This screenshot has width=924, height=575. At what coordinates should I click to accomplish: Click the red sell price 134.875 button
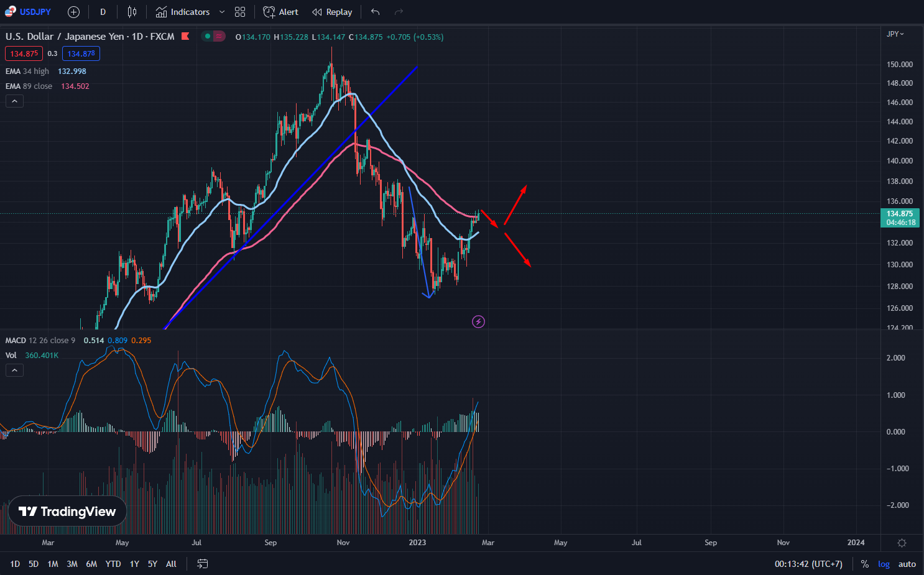(24, 53)
